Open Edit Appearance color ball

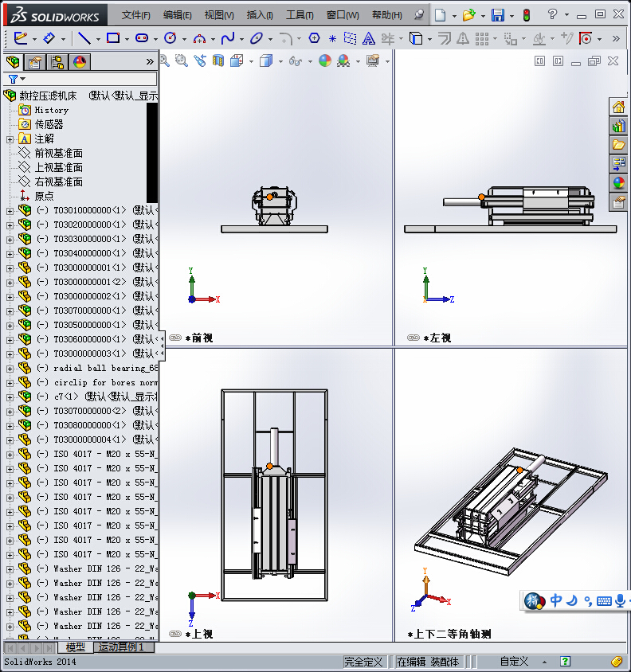click(x=325, y=61)
